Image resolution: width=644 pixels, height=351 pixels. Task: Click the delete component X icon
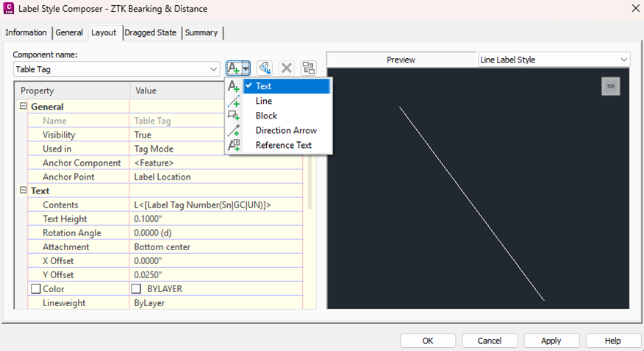pos(287,68)
